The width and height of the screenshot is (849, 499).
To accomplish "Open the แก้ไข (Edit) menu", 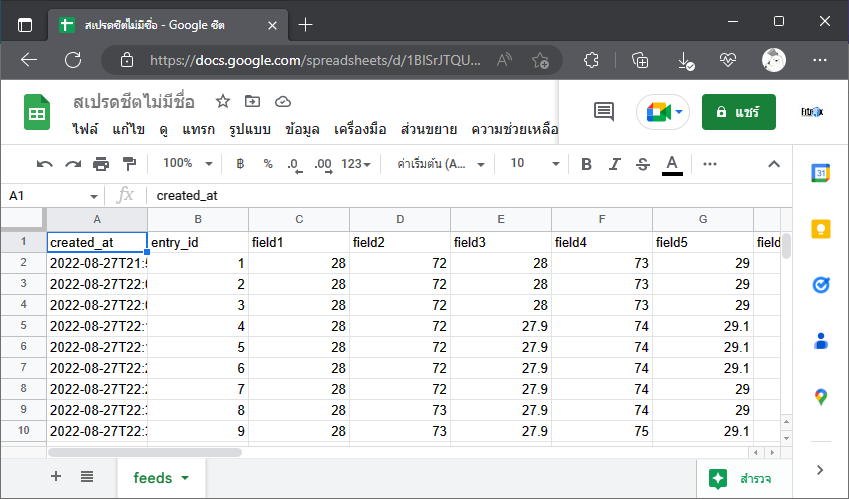I will [x=128, y=129].
